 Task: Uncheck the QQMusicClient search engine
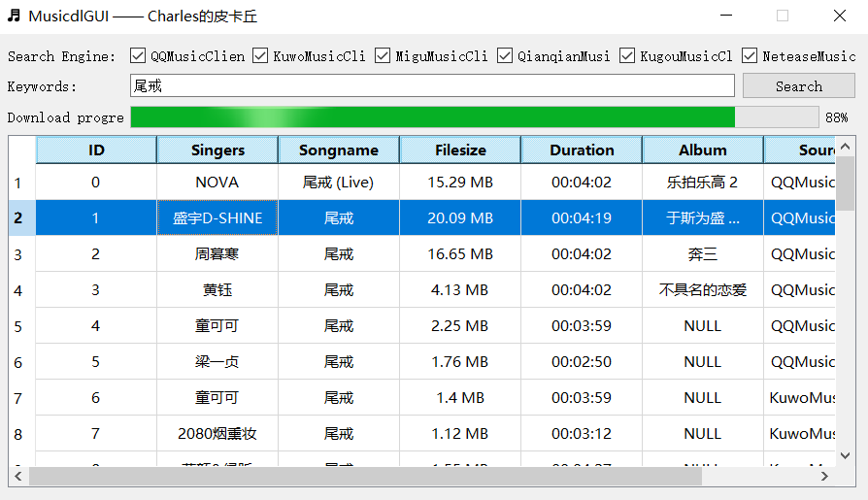(x=138, y=56)
